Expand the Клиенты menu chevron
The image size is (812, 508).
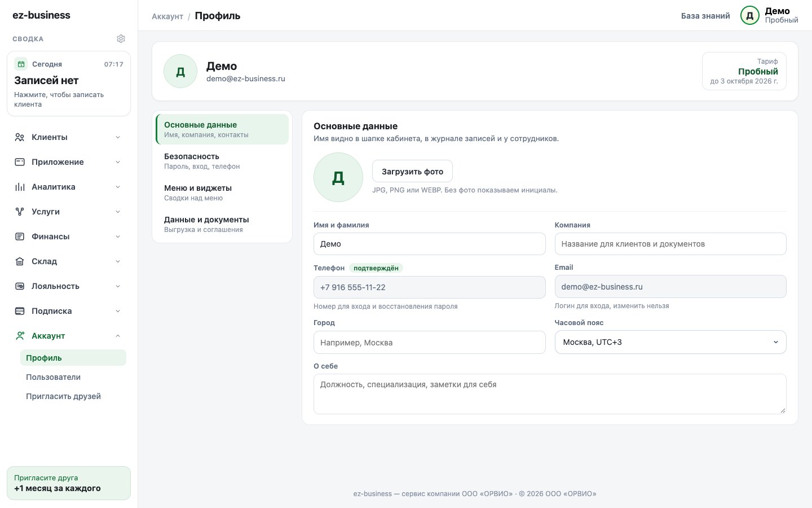[x=118, y=137]
